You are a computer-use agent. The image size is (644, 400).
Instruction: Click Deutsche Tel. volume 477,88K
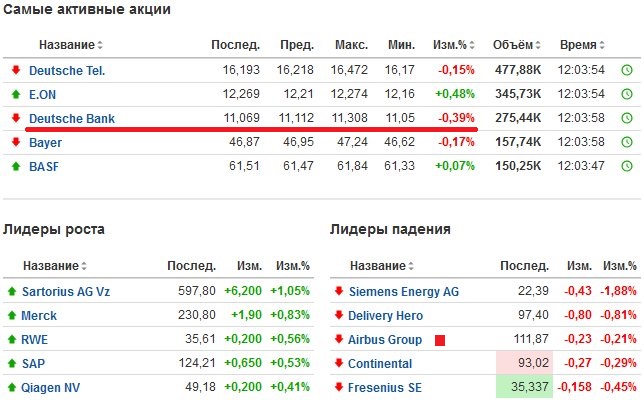518,70
